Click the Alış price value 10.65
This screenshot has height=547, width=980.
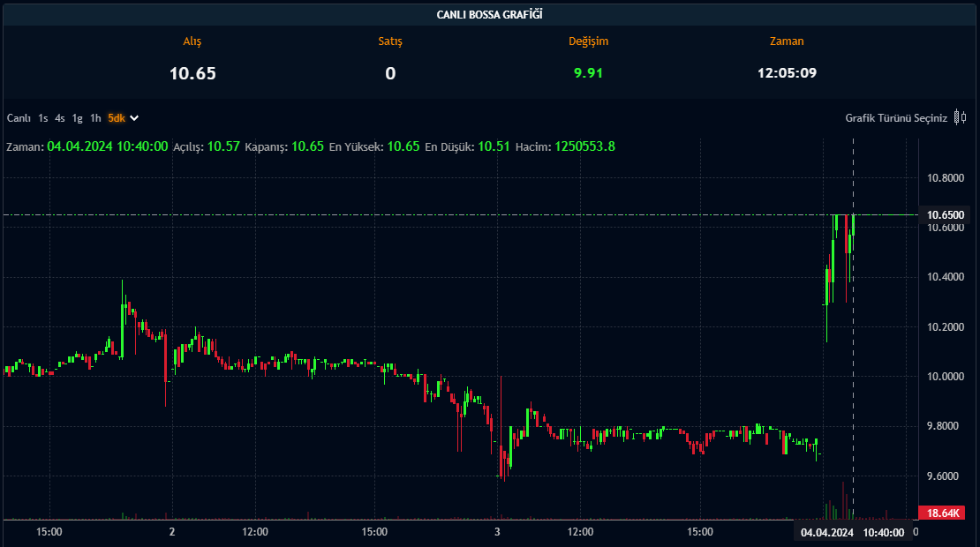(x=192, y=73)
